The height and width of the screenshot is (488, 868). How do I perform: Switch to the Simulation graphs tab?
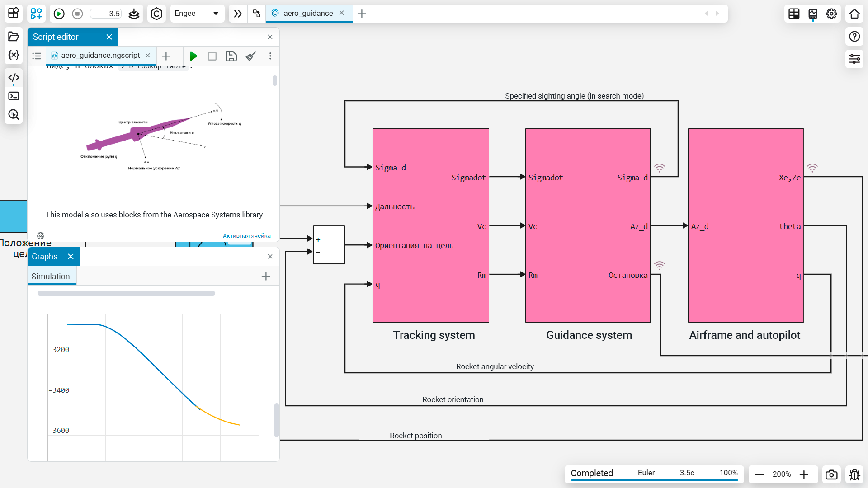(51, 276)
